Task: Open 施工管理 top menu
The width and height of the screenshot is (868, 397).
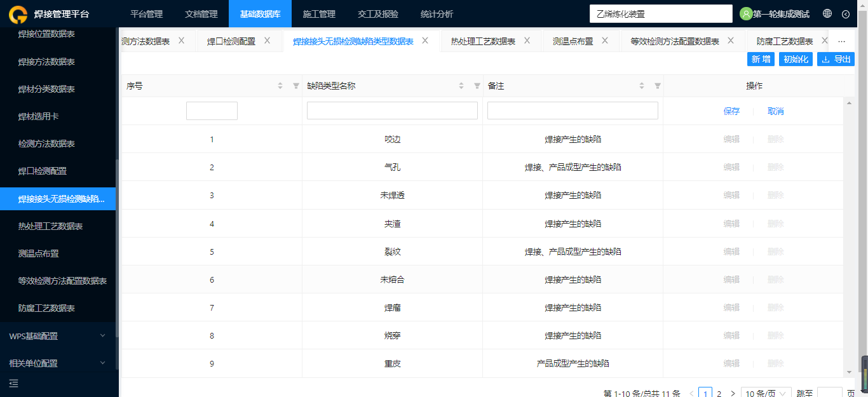Action: click(319, 14)
